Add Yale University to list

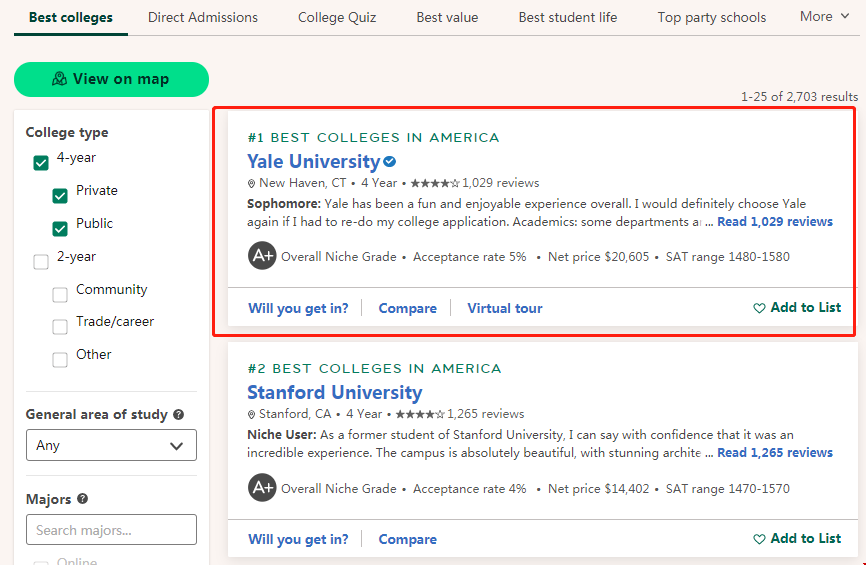tap(797, 308)
